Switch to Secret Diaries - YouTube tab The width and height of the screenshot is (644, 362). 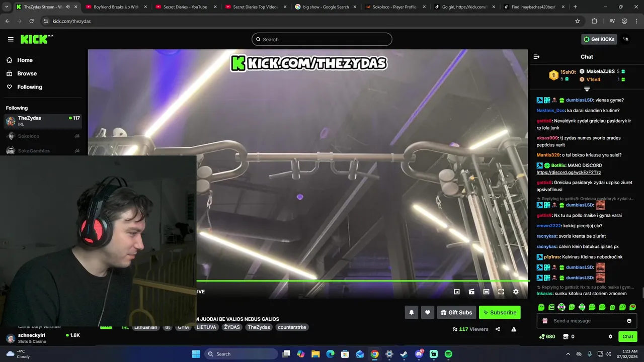pos(185,7)
